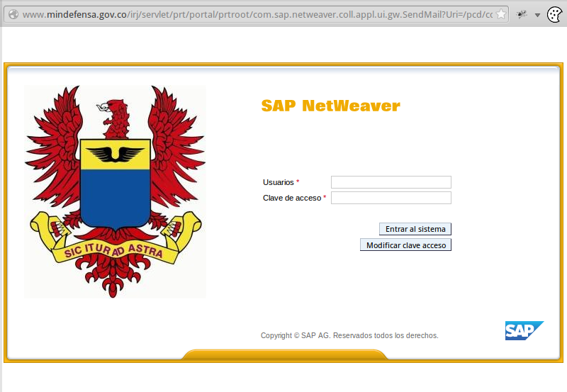
Task: Click the SAP NetWeaver heading
Action: pos(330,106)
